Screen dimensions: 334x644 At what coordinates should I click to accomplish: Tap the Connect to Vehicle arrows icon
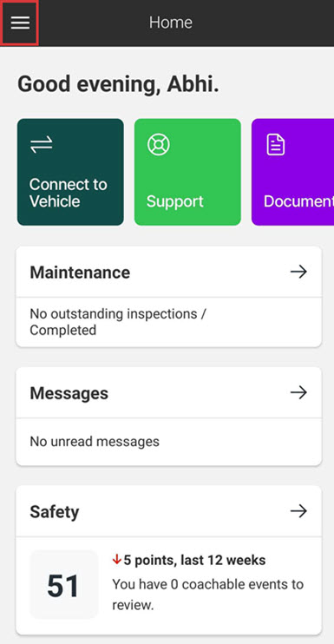[x=41, y=145]
